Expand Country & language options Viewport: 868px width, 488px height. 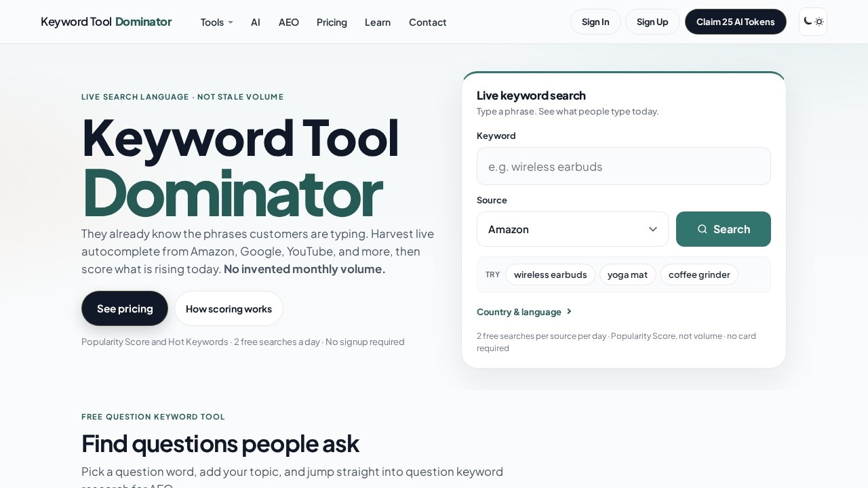tap(525, 312)
